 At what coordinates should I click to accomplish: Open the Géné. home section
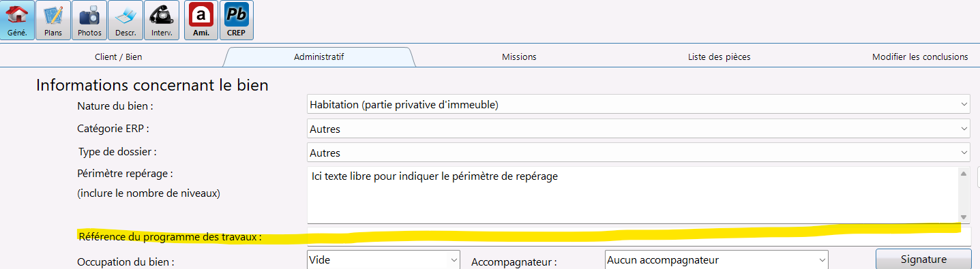pos(18,20)
